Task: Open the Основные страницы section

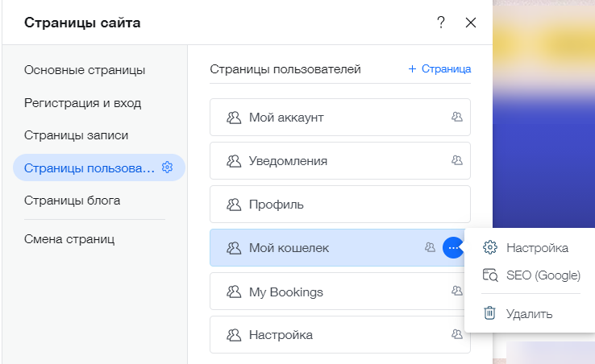Action: (85, 70)
